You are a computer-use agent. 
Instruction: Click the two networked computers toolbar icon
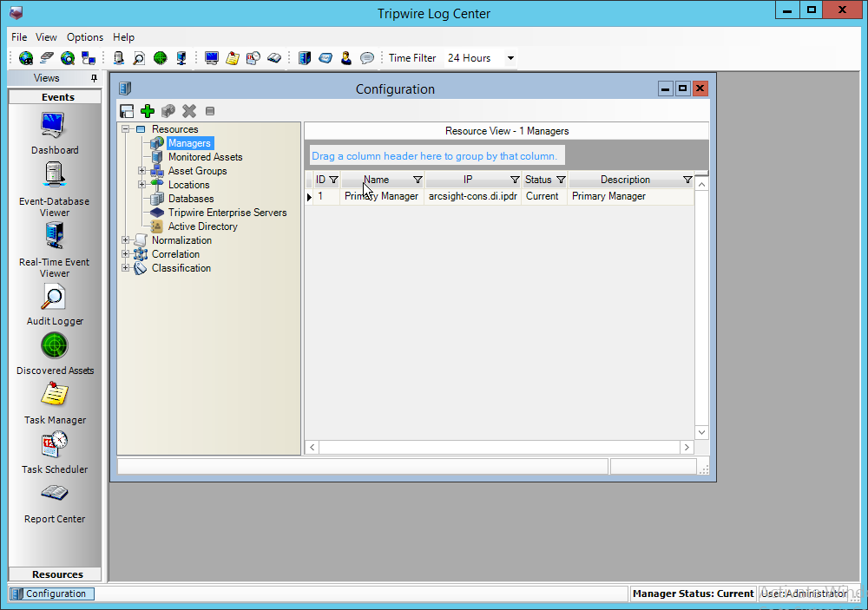tap(88, 57)
